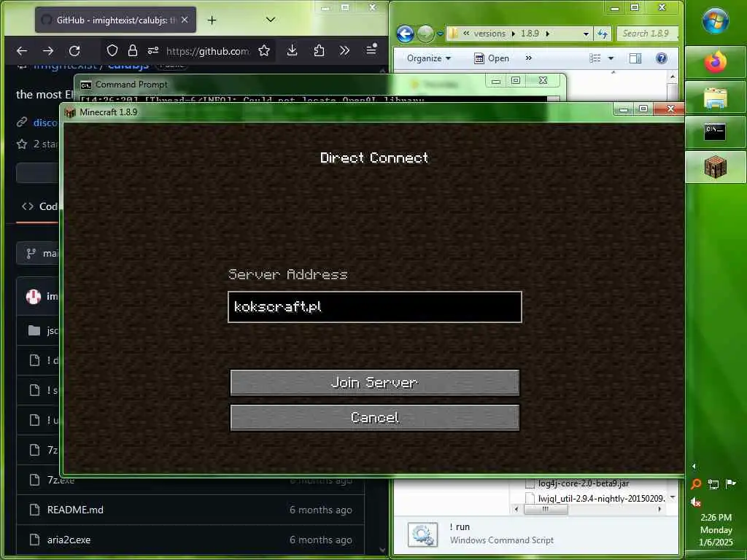Click Join Server in Minecraft
Image resolution: width=747 pixels, height=560 pixels.
point(374,382)
